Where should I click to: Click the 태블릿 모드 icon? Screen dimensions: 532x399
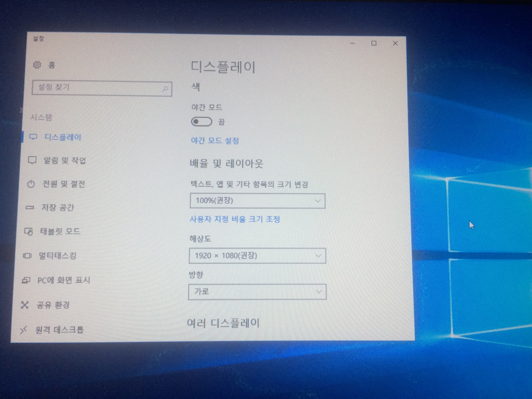(x=28, y=232)
